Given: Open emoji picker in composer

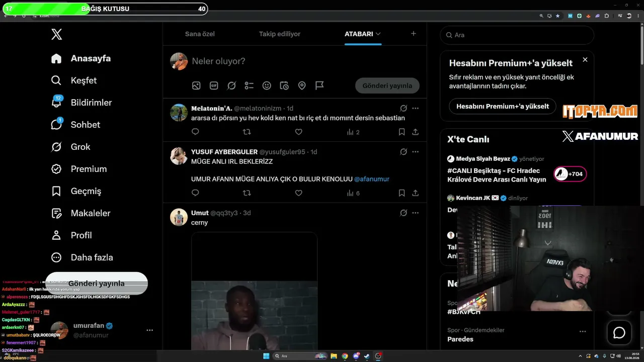Looking at the screenshot, I should (x=267, y=85).
